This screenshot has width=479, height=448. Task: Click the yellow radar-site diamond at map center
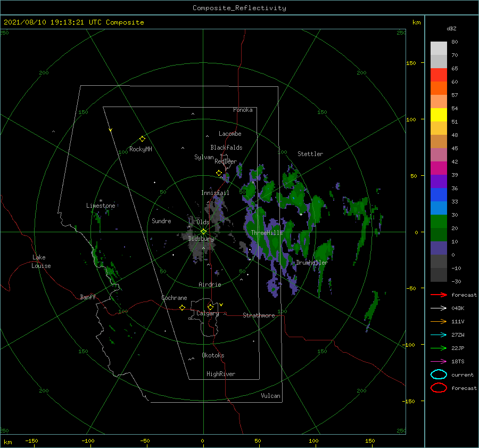tap(203, 232)
